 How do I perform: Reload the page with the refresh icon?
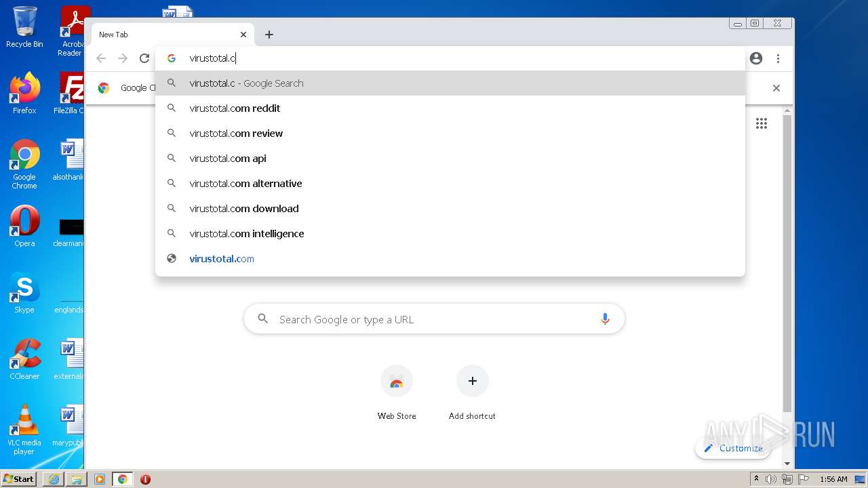(x=144, y=58)
